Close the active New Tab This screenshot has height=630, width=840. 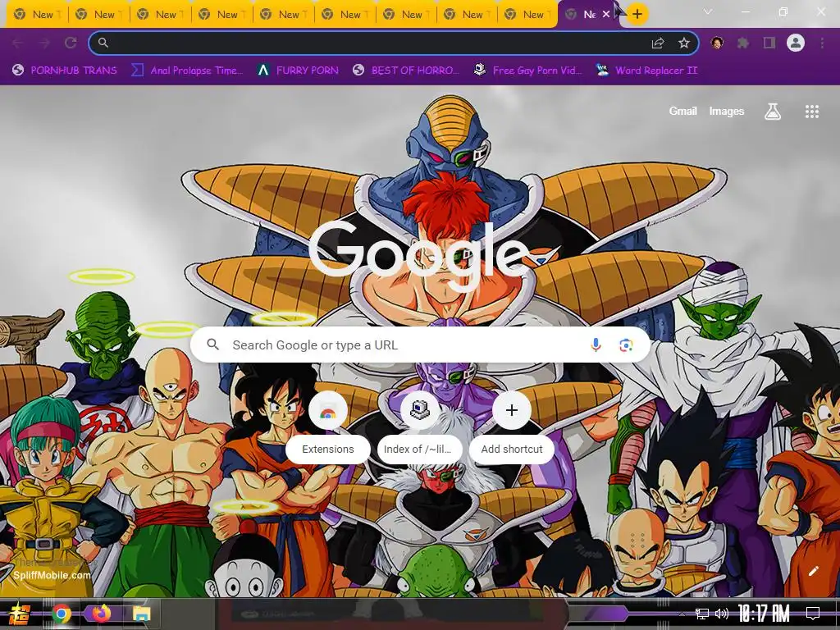[606, 14]
